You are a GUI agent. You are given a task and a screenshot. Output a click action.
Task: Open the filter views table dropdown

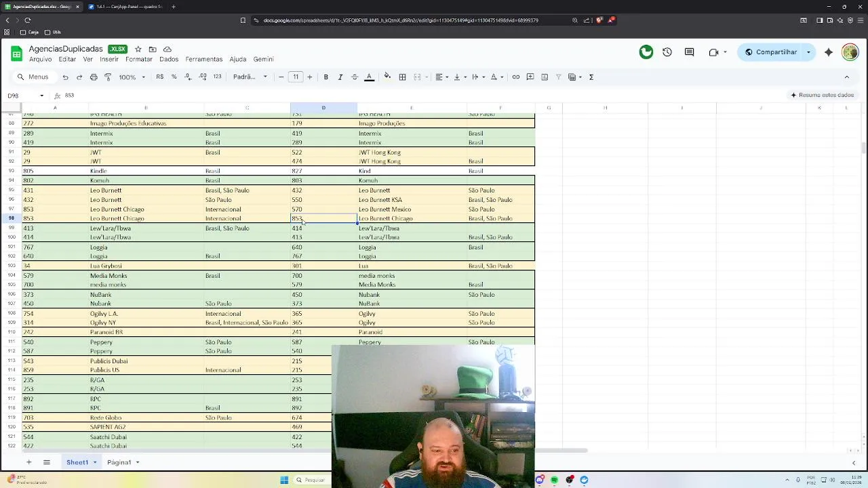click(x=575, y=77)
